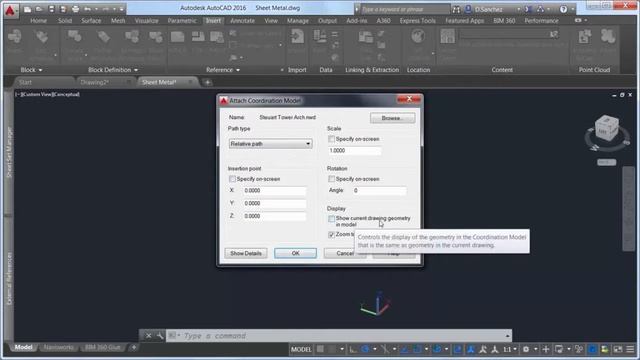Click the annotation monitor plus icon
The image size is (640, 360).
[546, 349]
